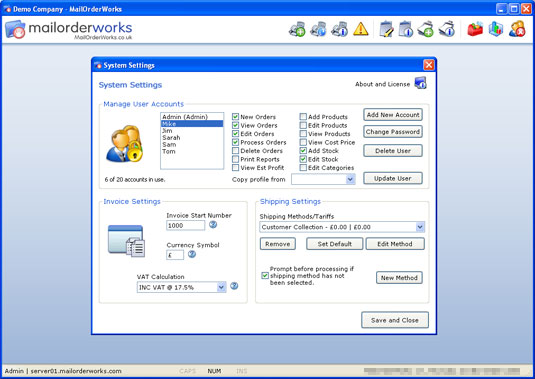
Task: Click help icon next to Invoice Start Number
Action: 213,225
